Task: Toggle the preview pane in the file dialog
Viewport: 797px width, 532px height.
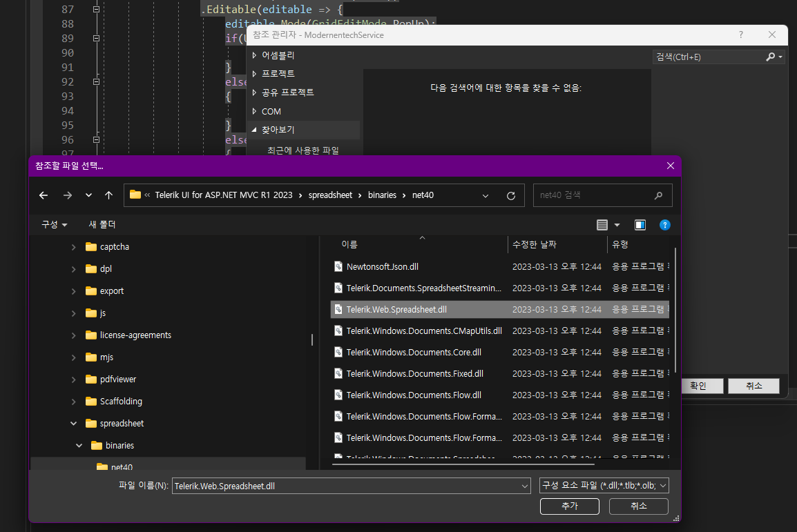Action: point(640,224)
